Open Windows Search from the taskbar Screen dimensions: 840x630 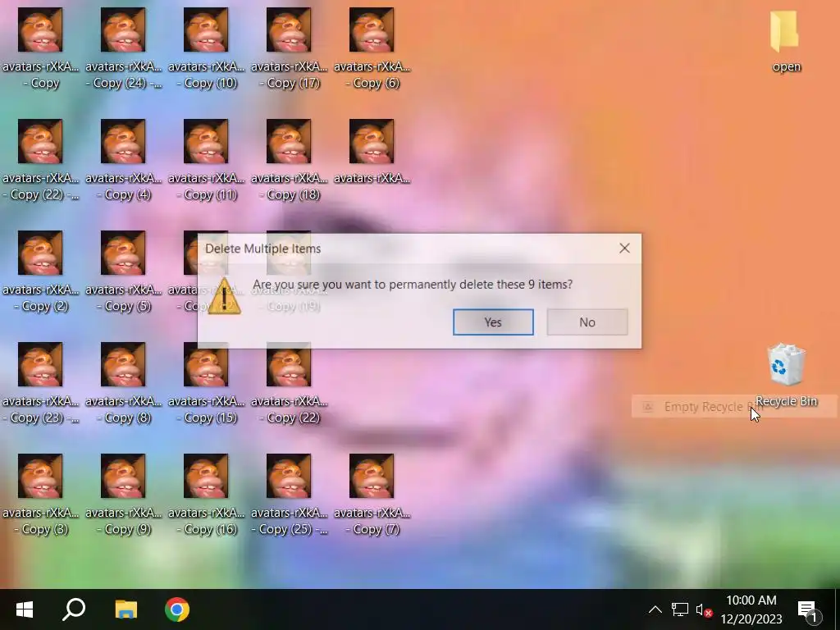coord(74,609)
